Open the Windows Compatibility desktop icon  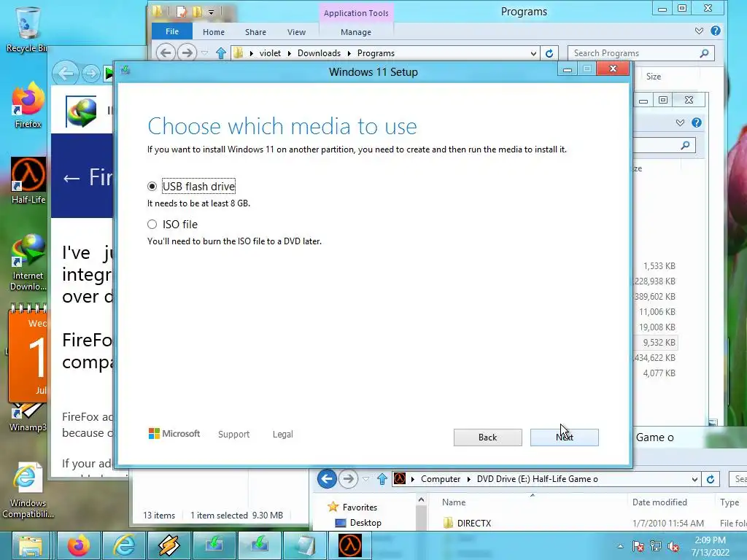tap(27, 490)
